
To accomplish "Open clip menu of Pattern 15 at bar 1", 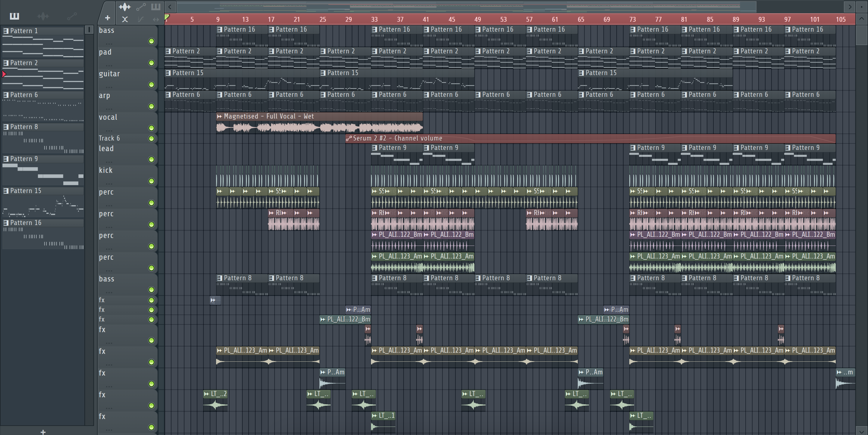I will coord(168,73).
